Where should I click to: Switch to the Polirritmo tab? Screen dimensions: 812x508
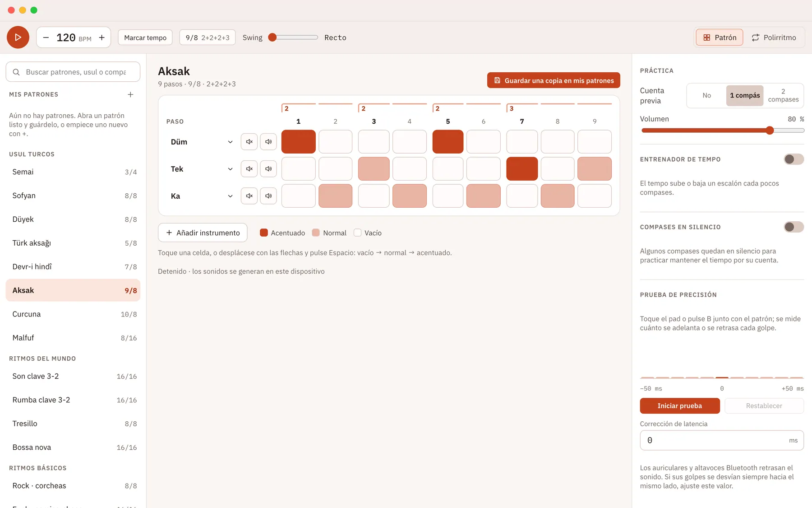pos(774,37)
